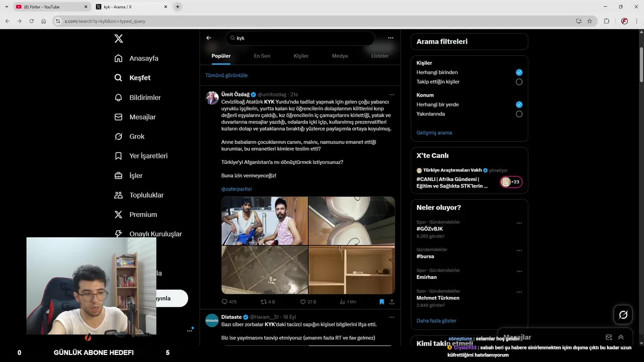Open Grok from the sidebar
This screenshot has width=644, height=362.
(x=129, y=137)
